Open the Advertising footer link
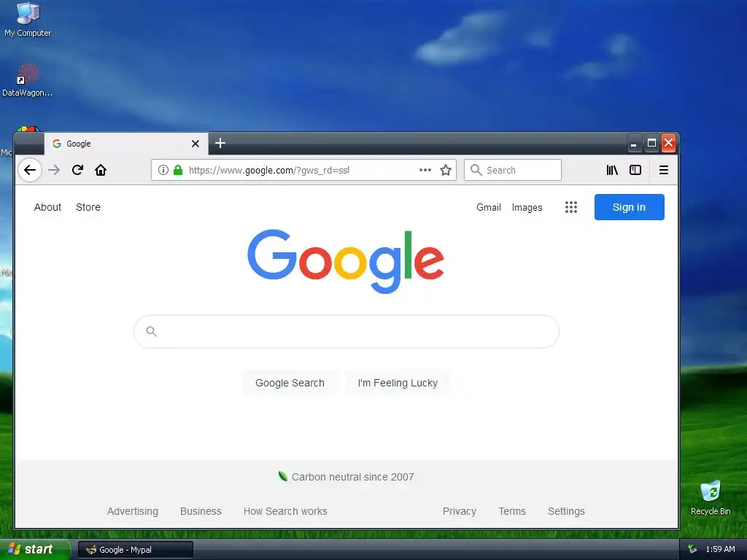 133,511
